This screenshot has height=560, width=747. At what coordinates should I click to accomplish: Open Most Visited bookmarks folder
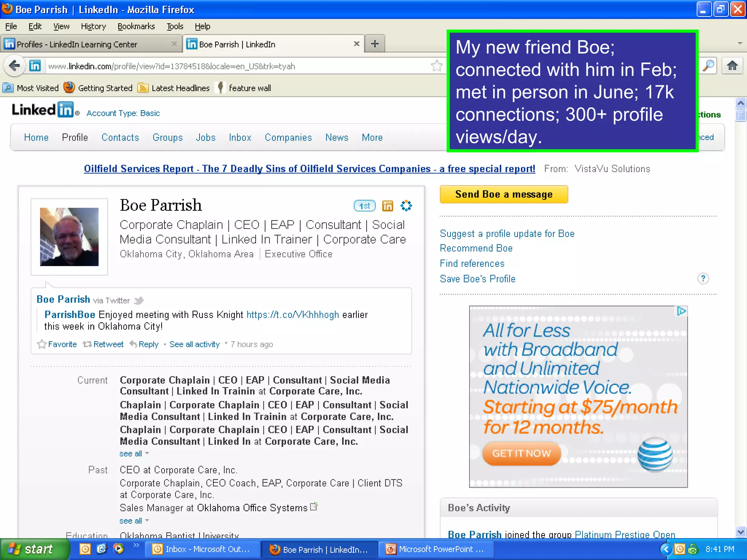[x=31, y=88]
